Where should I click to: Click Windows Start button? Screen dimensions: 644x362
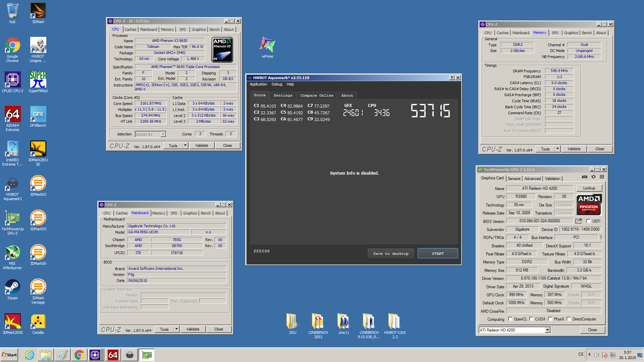click(x=9, y=355)
